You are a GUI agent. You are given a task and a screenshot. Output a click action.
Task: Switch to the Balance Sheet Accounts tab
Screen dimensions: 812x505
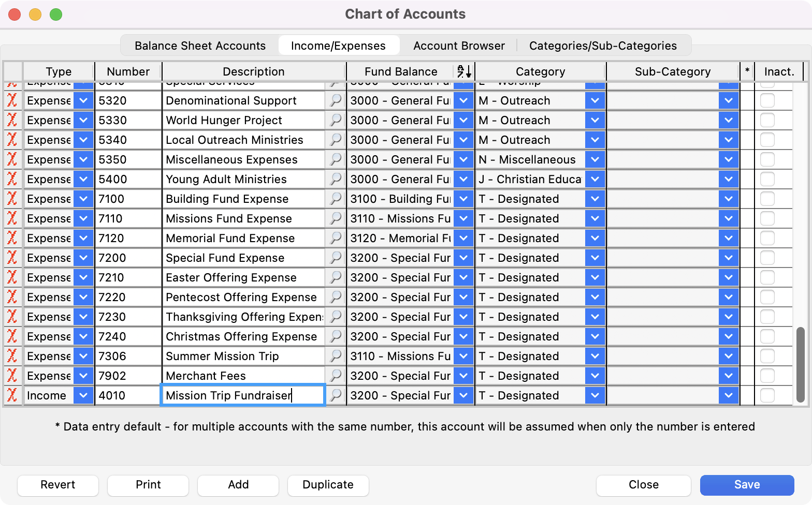pyautogui.click(x=200, y=46)
